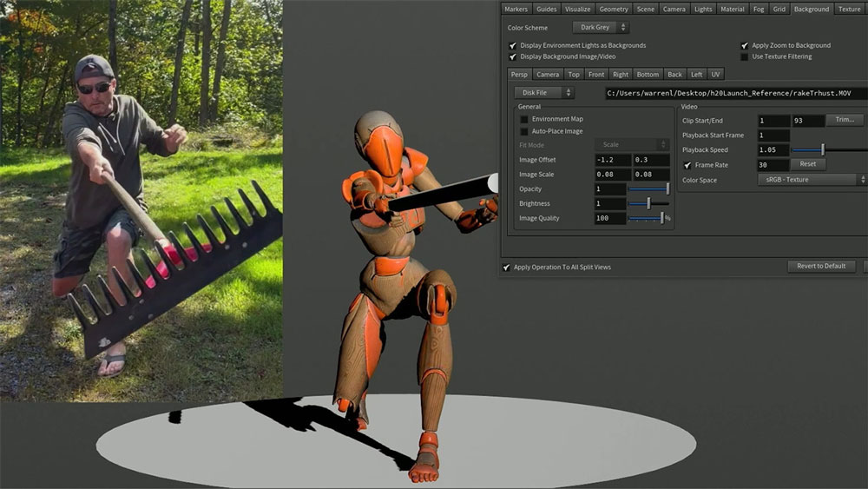Untick Apply Operation To All Split Views
Image resolution: width=868 pixels, height=489 pixels.
coord(507,267)
